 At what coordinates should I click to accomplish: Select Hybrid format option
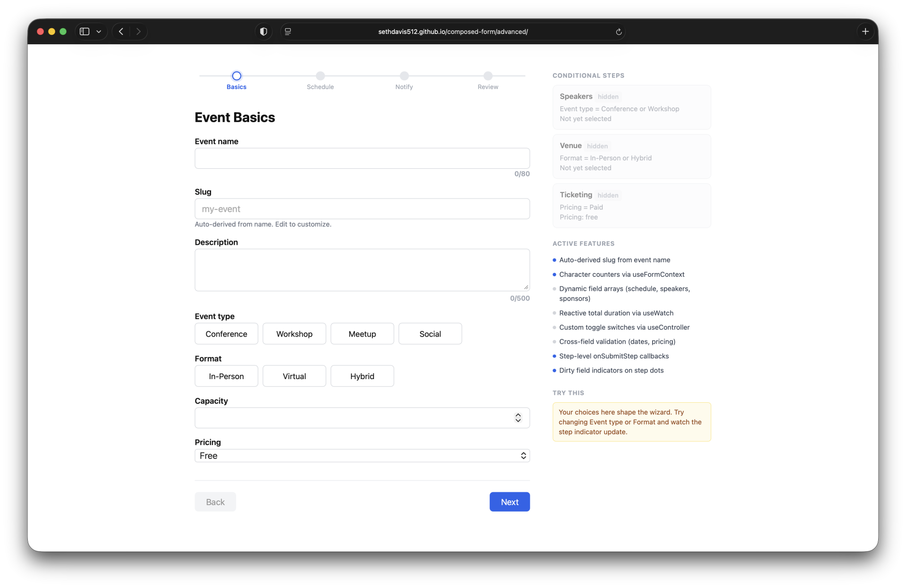(362, 376)
